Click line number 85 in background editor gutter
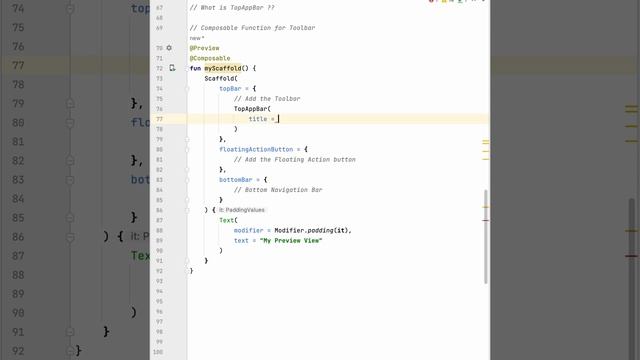Screen dimensions: 640x360 [x=18, y=218]
